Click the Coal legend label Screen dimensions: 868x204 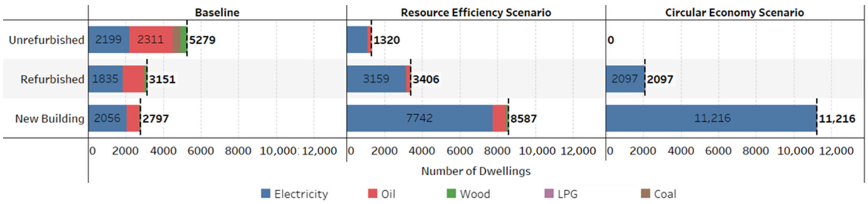click(x=665, y=194)
